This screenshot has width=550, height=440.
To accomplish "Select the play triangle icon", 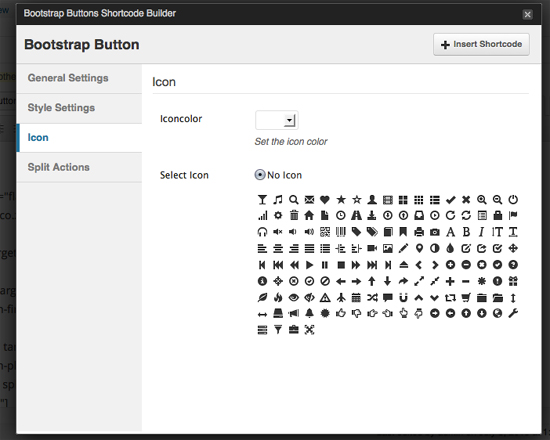I will pos(309,265).
